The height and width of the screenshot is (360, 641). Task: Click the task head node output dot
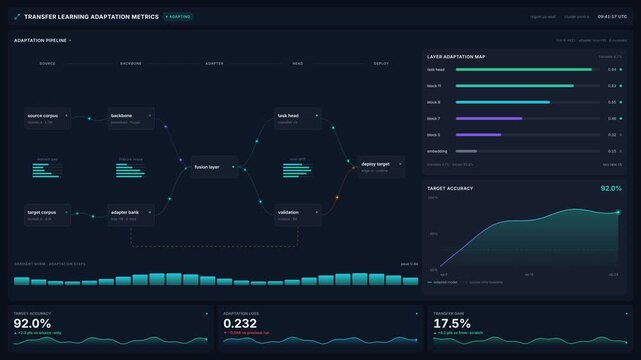point(316,116)
